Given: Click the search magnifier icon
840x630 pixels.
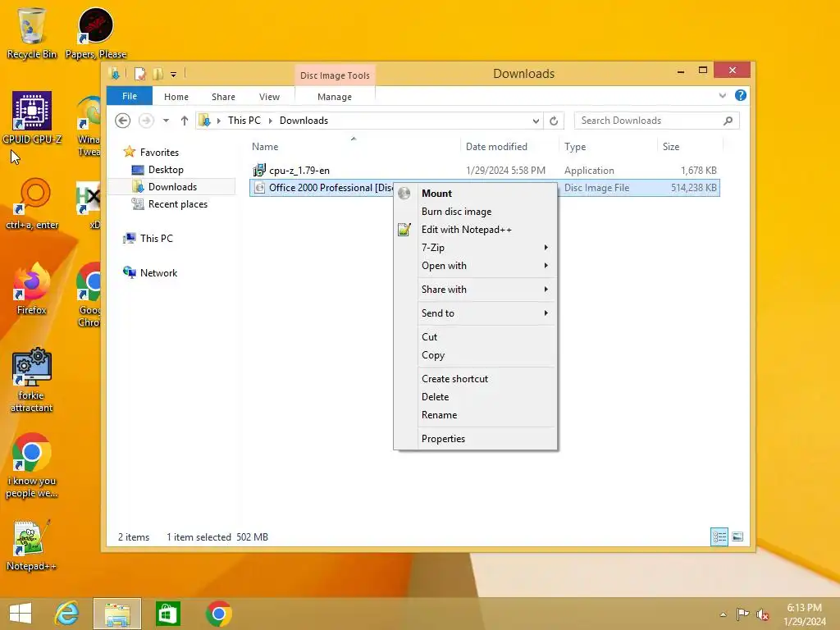Looking at the screenshot, I should [x=728, y=121].
